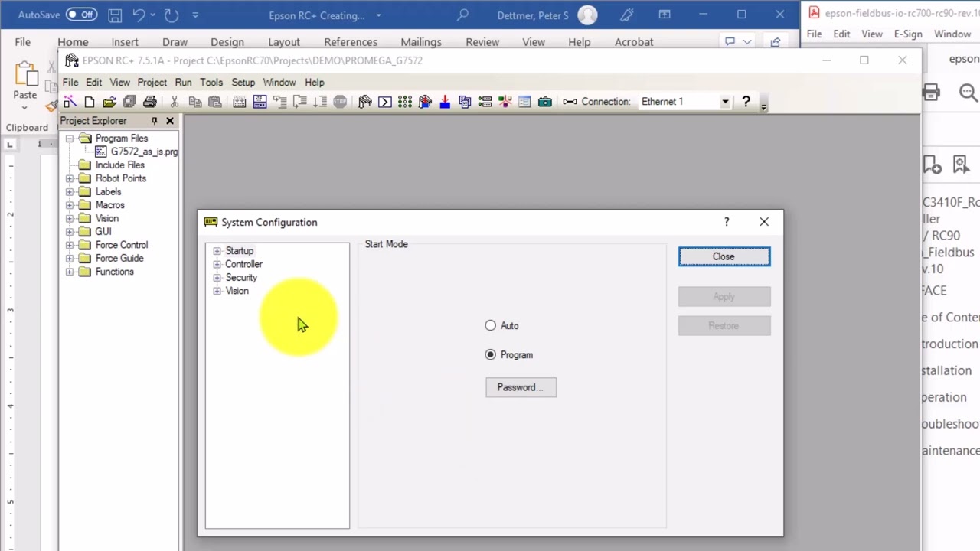Click the question mark help icon in EPSON toolbar
980x551 pixels.
(x=746, y=102)
